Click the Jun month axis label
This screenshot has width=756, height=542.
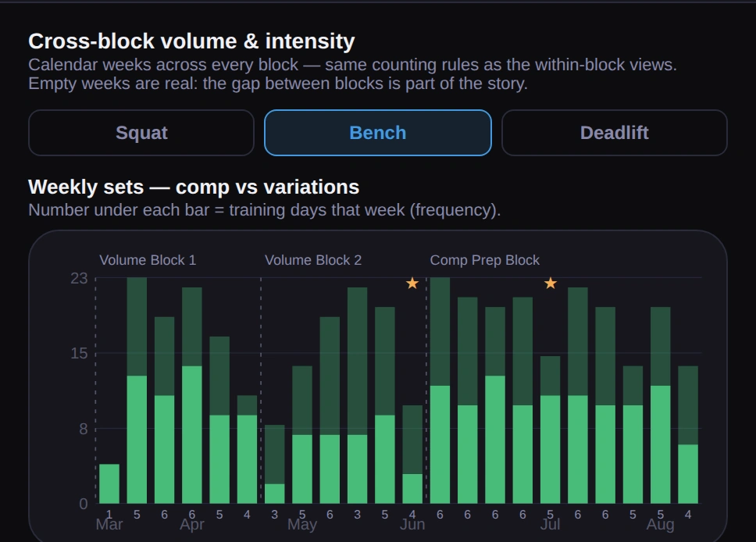pos(412,525)
